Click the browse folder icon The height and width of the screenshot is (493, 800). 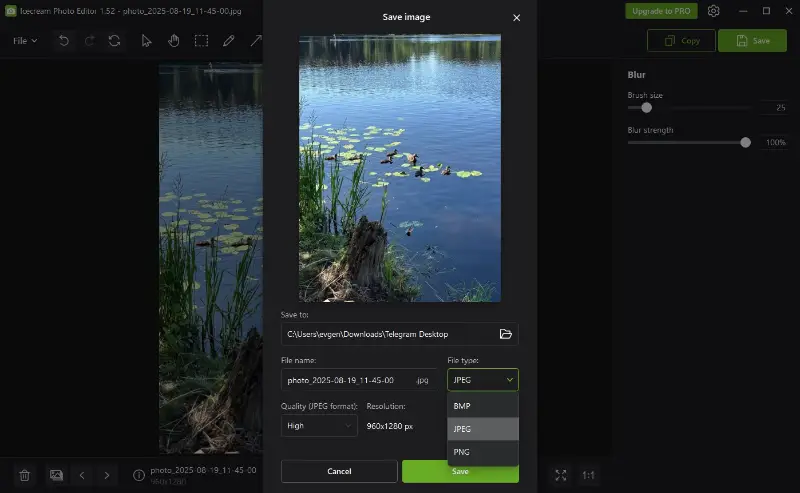click(x=506, y=334)
